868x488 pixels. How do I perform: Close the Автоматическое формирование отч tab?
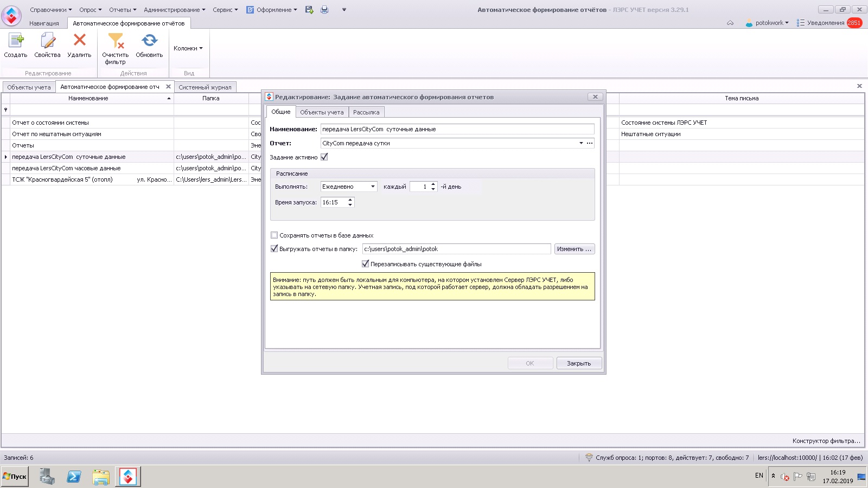coord(168,87)
